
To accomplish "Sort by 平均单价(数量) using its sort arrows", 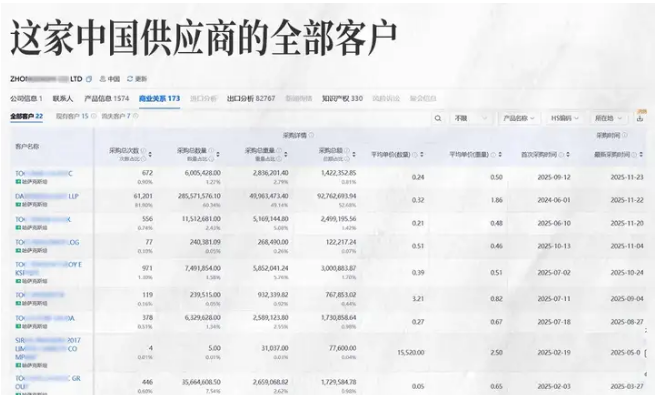I will point(422,154).
